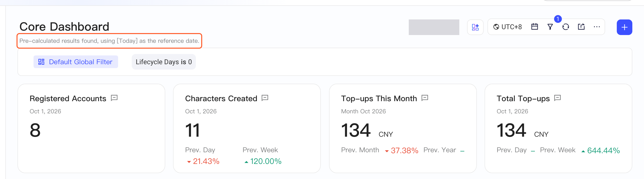This screenshot has width=644, height=179.
Task: Select the Default Global Filter chip
Action: point(76,62)
